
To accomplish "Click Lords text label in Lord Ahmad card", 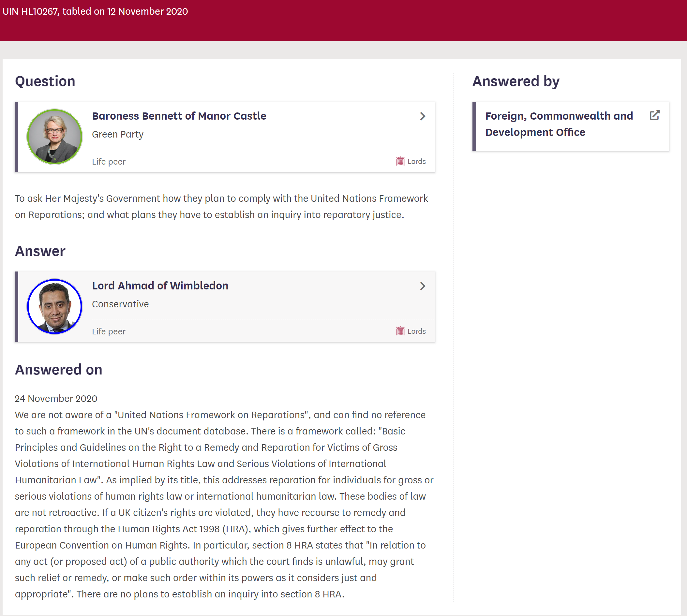I will (x=416, y=331).
